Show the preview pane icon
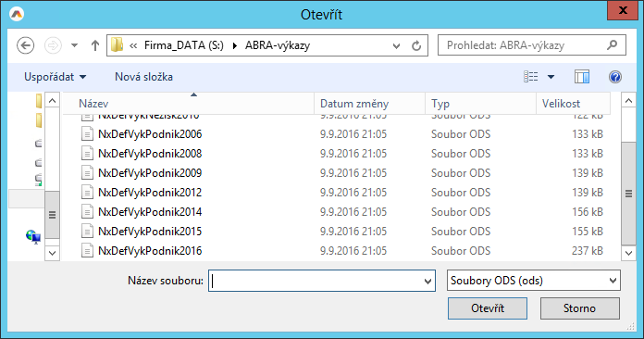This screenshot has width=644, height=339. click(x=582, y=77)
